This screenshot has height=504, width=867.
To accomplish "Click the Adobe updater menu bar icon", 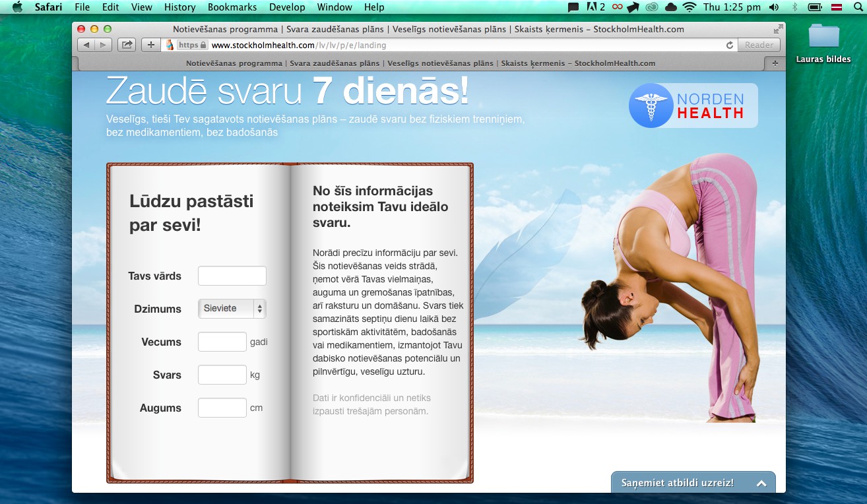I will click(595, 7).
